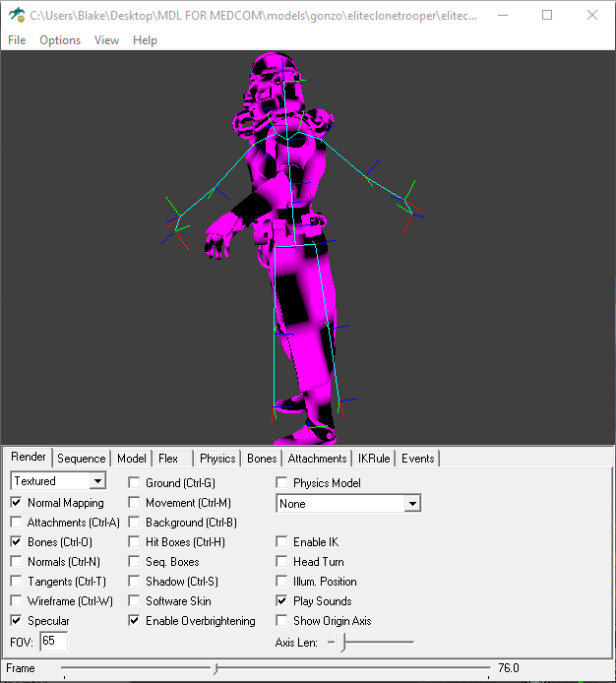Image resolution: width=616 pixels, height=683 pixels.
Task: Enable Tangents (Ctrl-T) checkbox
Action: [x=16, y=581]
